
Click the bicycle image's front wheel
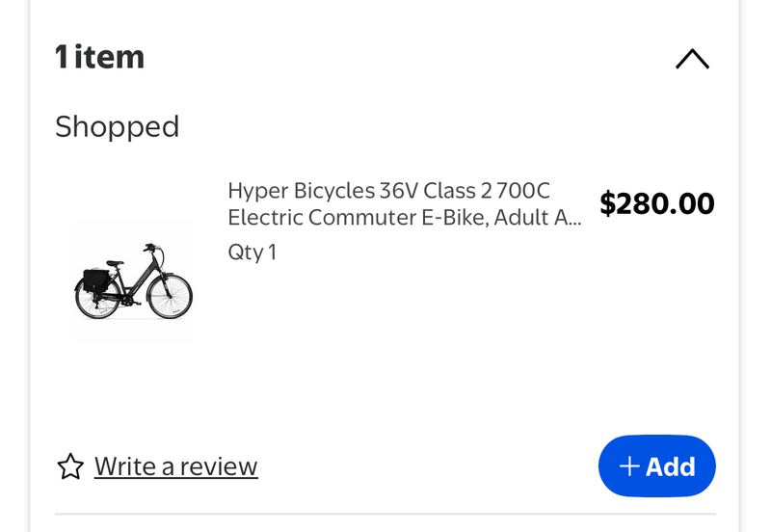click(x=171, y=296)
